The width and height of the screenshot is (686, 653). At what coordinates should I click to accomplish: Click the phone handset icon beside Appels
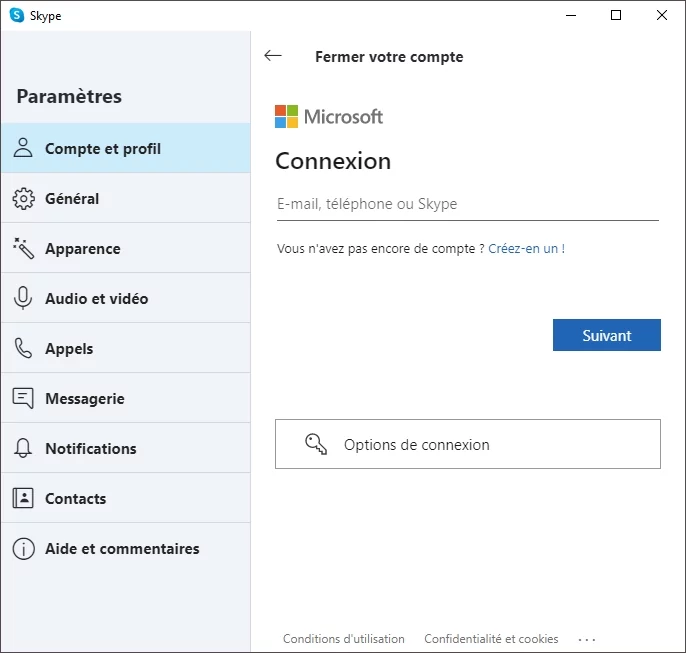coord(23,348)
